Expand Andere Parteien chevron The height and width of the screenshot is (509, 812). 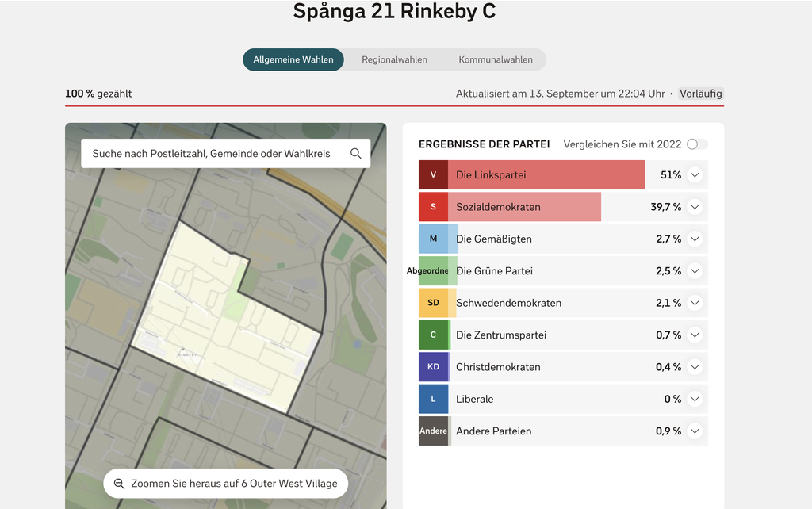695,431
